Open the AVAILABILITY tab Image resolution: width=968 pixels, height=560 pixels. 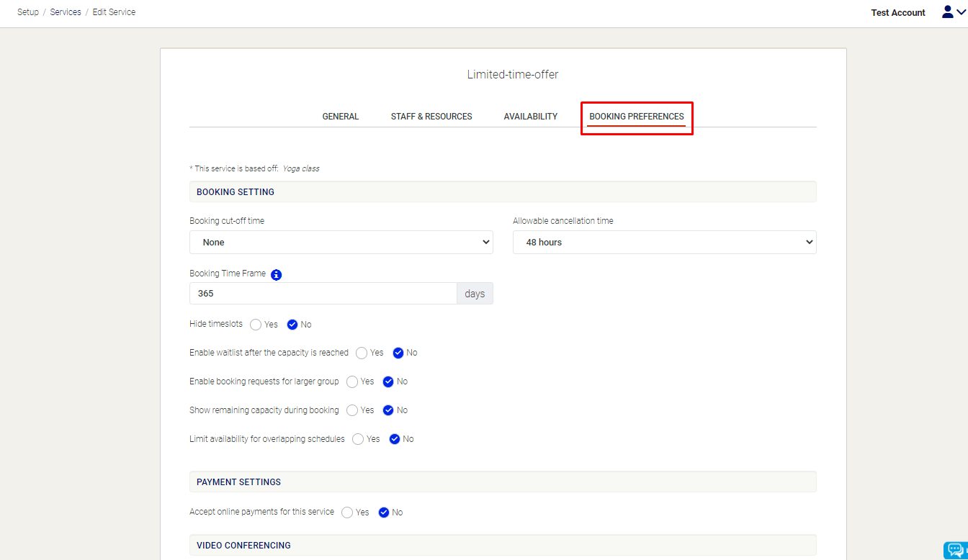[530, 116]
